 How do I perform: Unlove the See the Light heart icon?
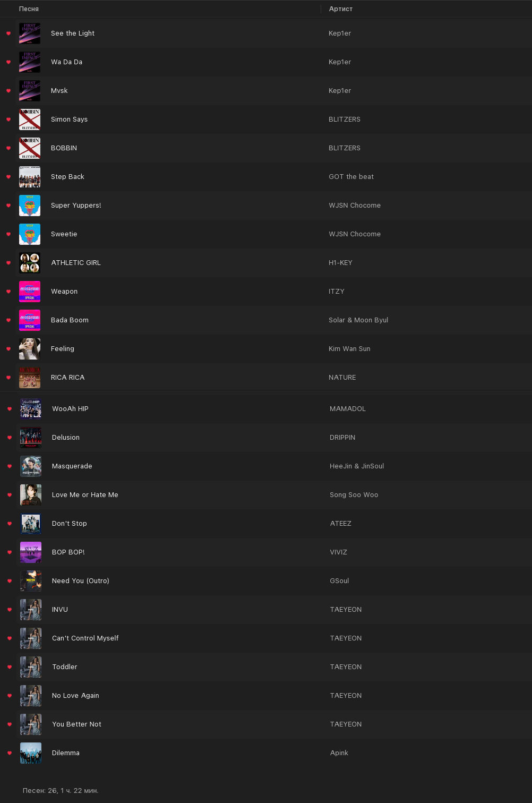coord(8,33)
